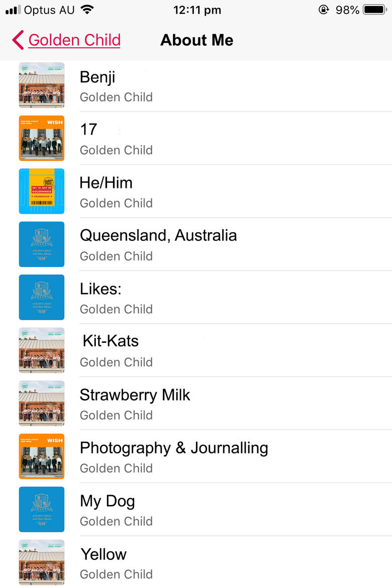Tap blue album artwork beside Likes:
Screen dimensions: 392x588
point(42,297)
